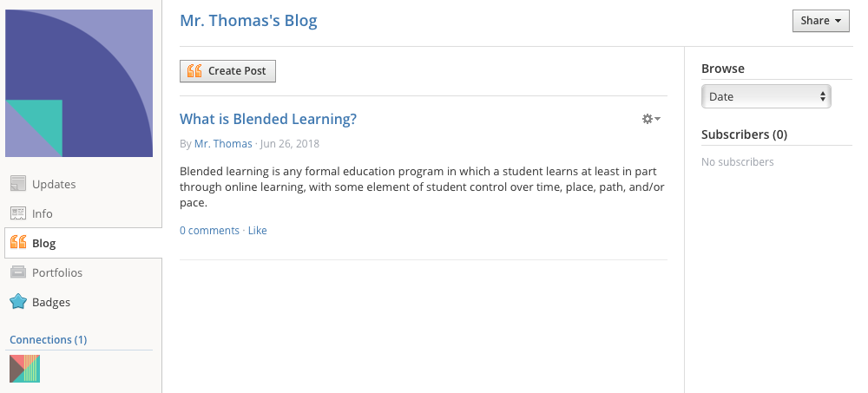This screenshot has height=393, width=868.
Task: Click the Info icon in sidebar
Action: pyautogui.click(x=18, y=213)
